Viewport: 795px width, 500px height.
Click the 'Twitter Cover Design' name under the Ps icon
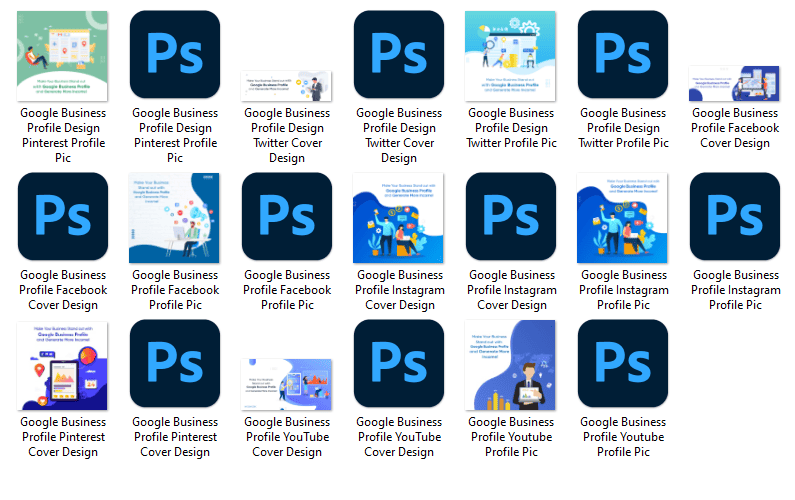click(399, 135)
